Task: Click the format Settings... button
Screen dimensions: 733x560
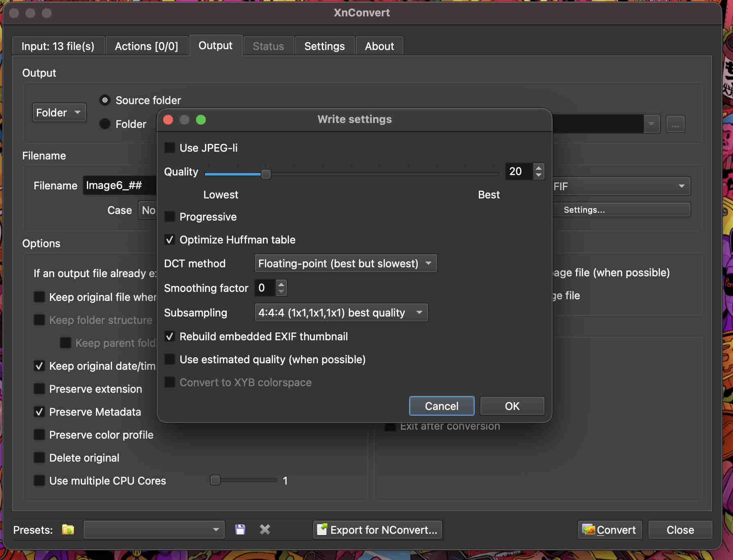Action: pyautogui.click(x=621, y=209)
